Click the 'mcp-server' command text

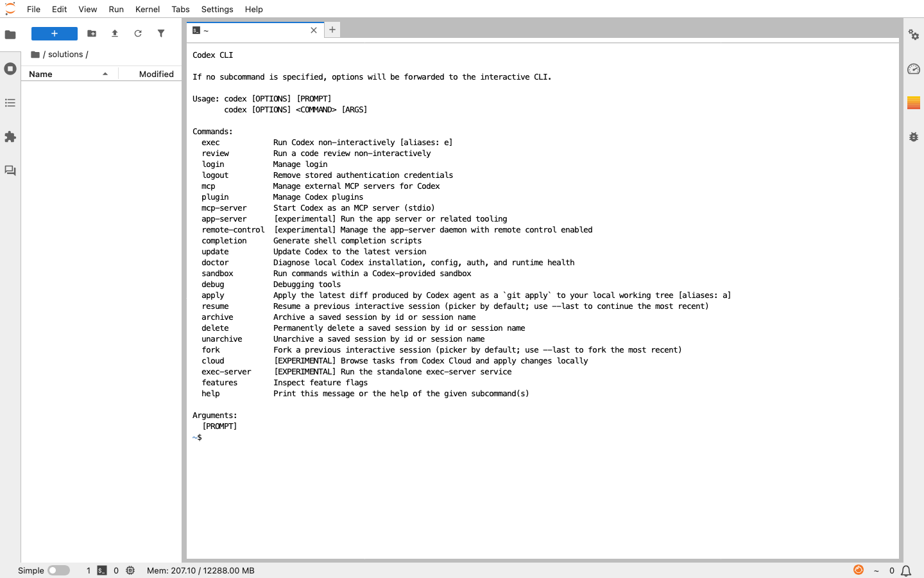[224, 208]
